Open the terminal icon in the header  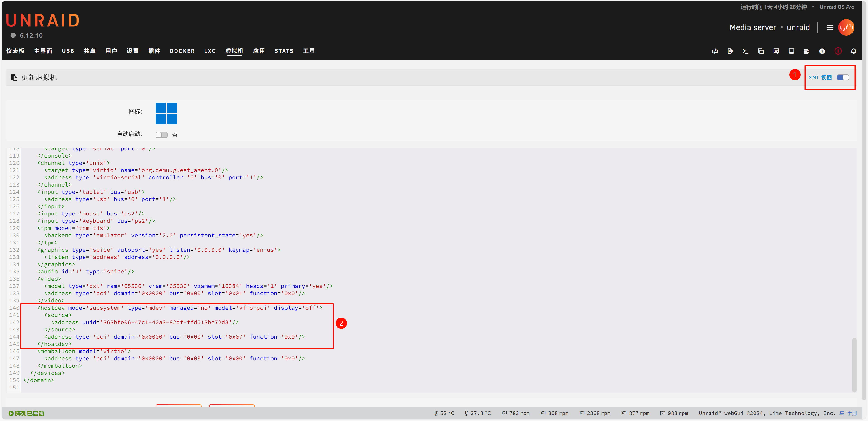(745, 51)
